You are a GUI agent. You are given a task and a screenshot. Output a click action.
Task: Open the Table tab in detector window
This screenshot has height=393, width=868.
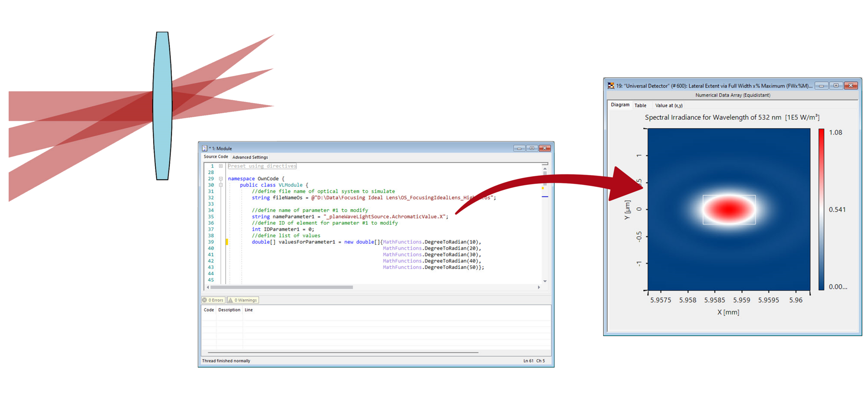tap(640, 105)
